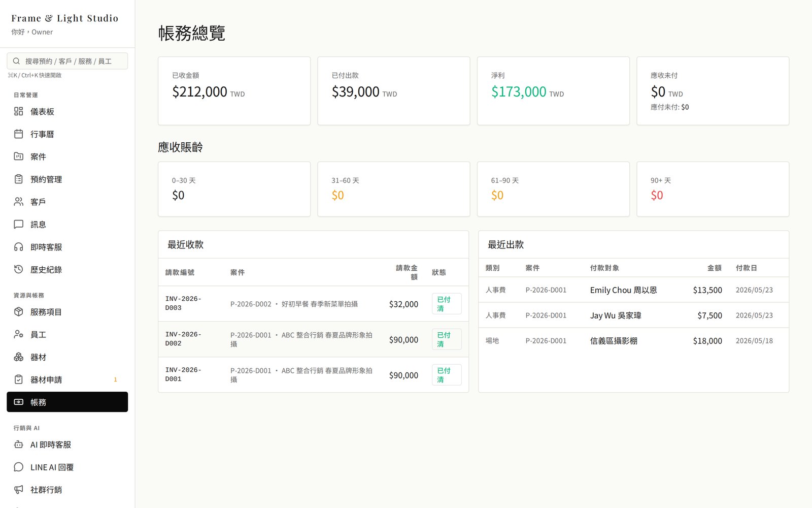Image resolution: width=812 pixels, height=508 pixels.
Task: Click the 好初早餐 春季新菜單拍攝 case text
Action: point(320,304)
